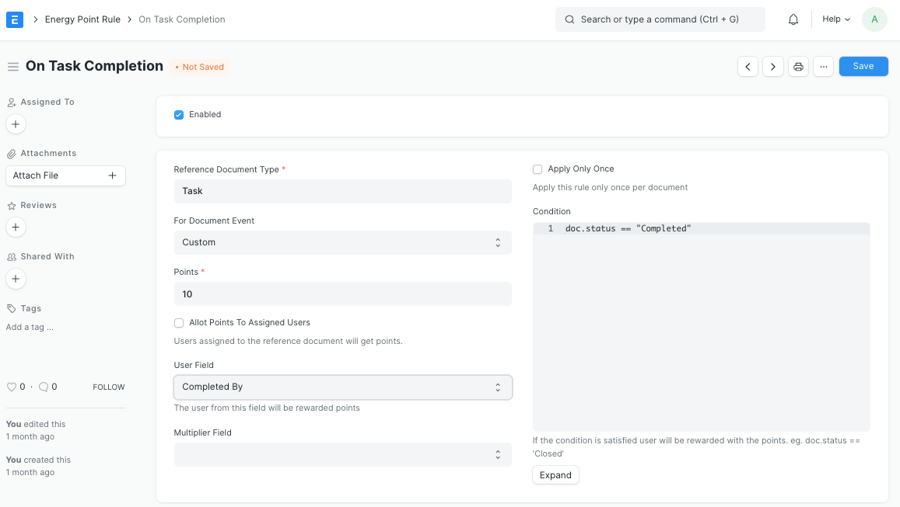The height and width of the screenshot is (507, 900).
Task: Go to next document arrow
Action: coord(773,67)
